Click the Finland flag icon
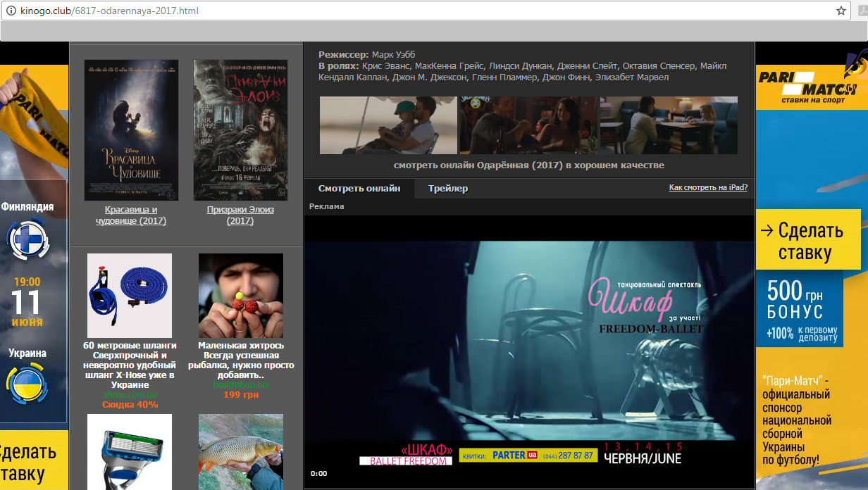This screenshot has height=490, width=868. click(x=27, y=239)
